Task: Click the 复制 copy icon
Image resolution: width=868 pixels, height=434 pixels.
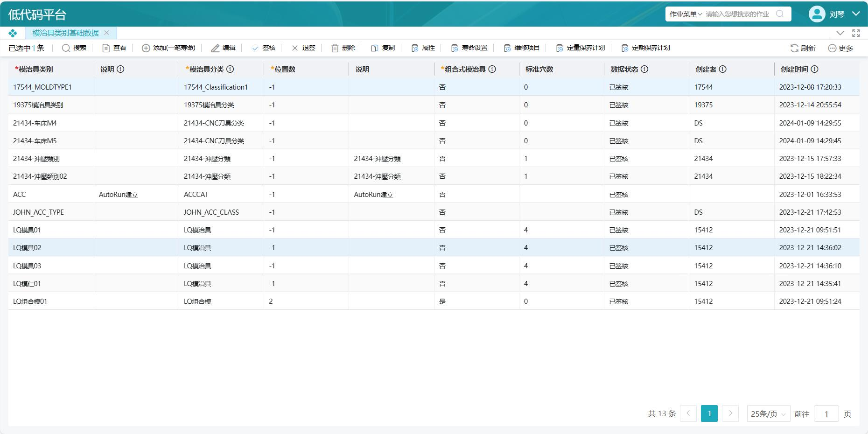Action: tap(374, 48)
